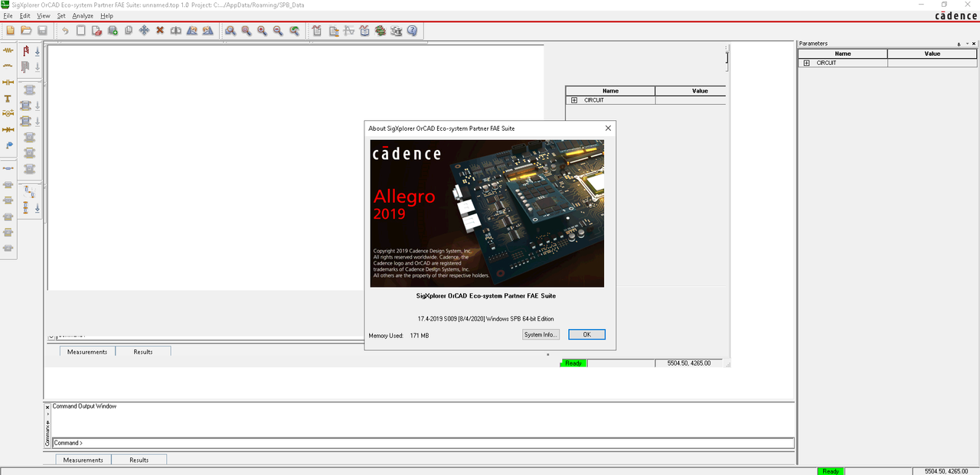
Task: Click the blue question mark Help icon
Action: pos(412,31)
